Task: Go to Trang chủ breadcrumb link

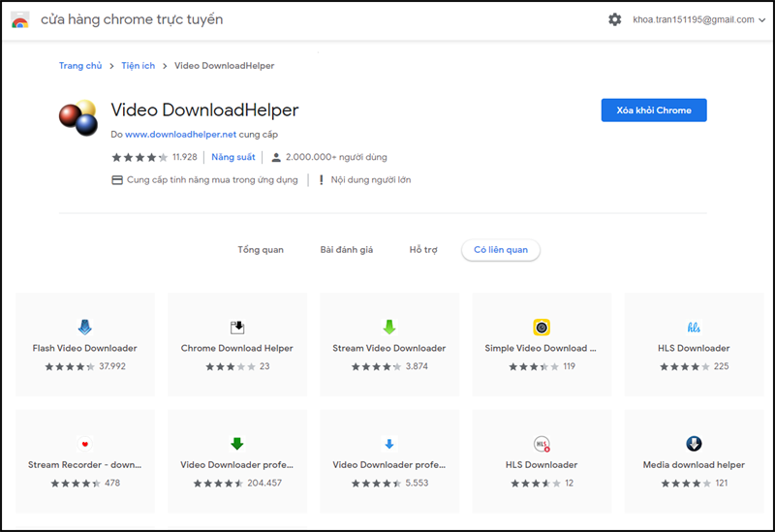Action: pyautogui.click(x=80, y=66)
